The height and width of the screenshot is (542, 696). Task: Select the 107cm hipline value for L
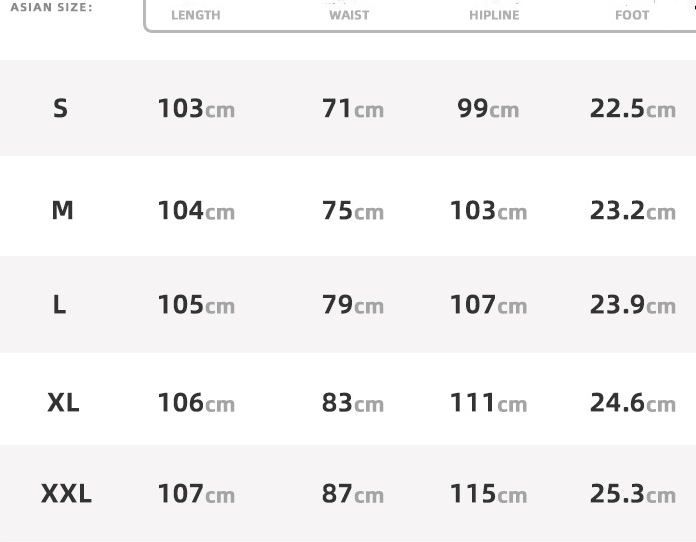(x=488, y=304)
